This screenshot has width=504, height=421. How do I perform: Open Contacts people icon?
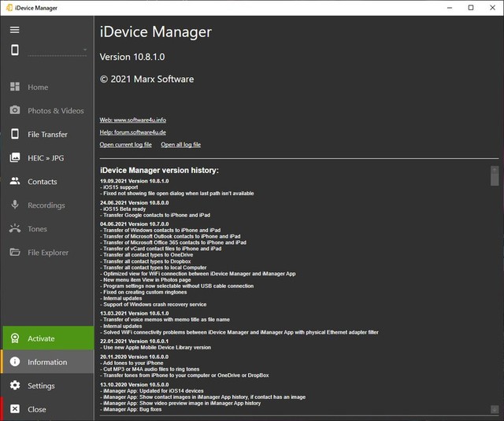[x=14, y=182]
